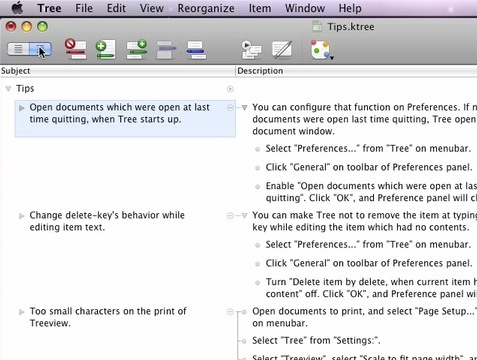Select 'Change delete-key's behavior while editing' item
This screenshot has width=477, height=360.
coord(107,221)
